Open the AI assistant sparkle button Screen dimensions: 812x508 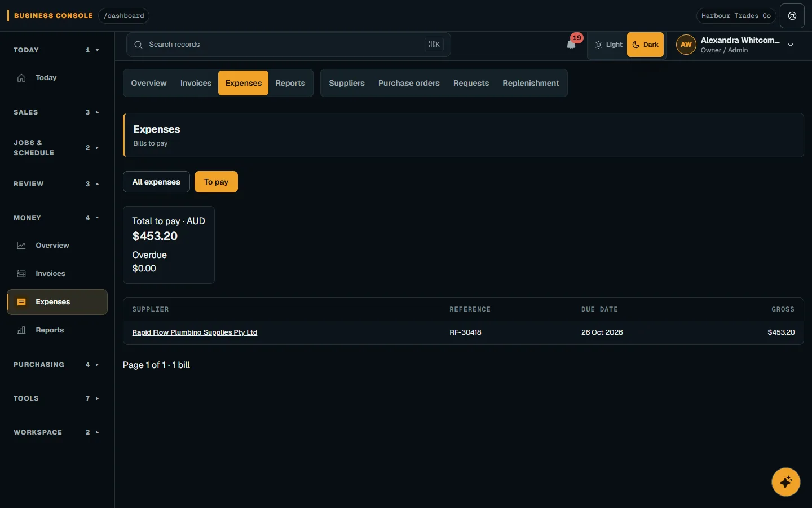pos(786,482)
